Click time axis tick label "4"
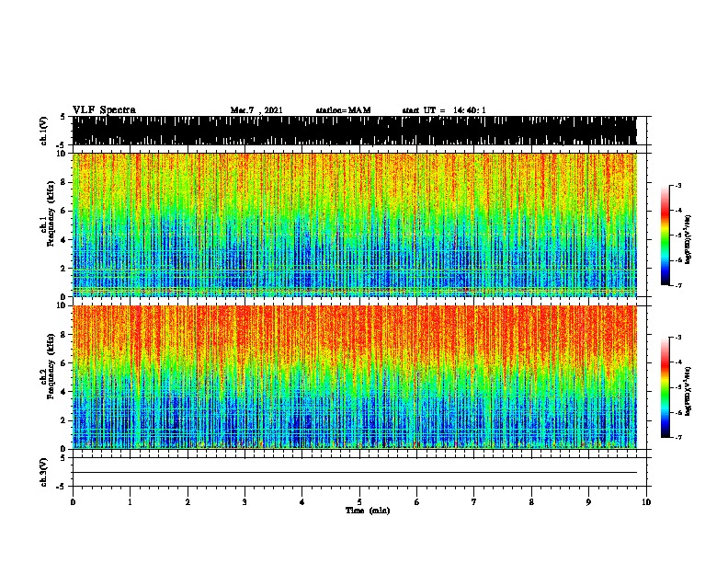The width and height of the screenshot is (728, 563). pyautogui.click(x=302, y=501)
